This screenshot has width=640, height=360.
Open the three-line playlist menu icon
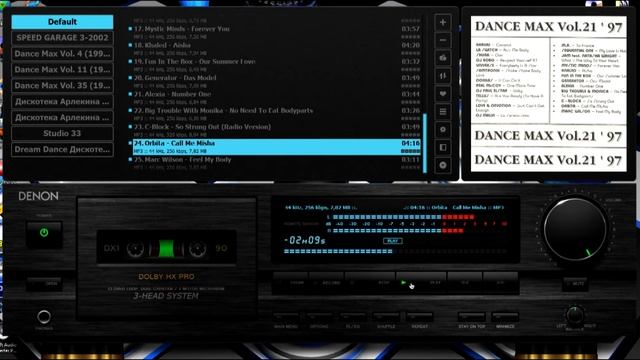pyautogui.click(x=442, y=112)
